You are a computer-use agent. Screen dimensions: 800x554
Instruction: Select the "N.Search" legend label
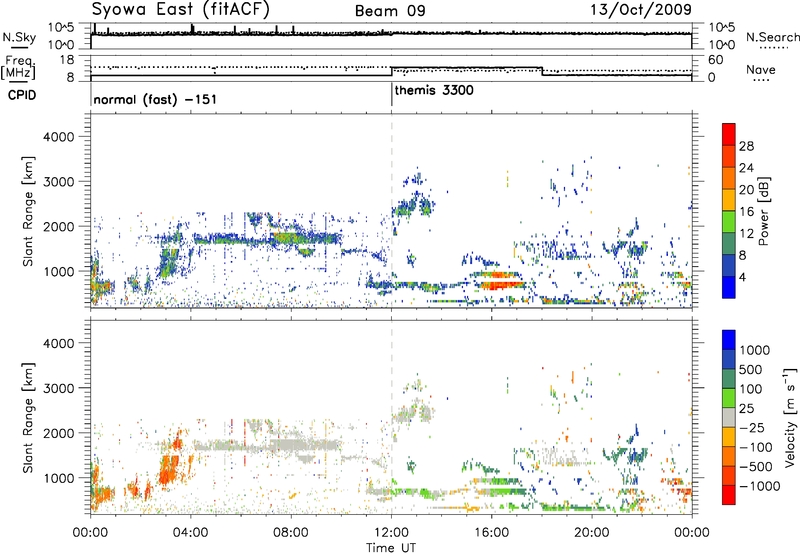pos(772,37)
